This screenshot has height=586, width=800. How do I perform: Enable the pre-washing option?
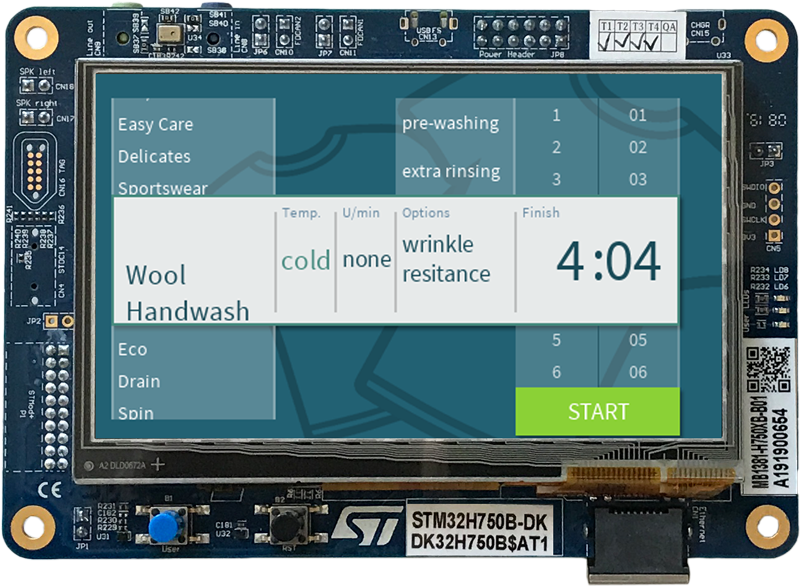point(450,124)
